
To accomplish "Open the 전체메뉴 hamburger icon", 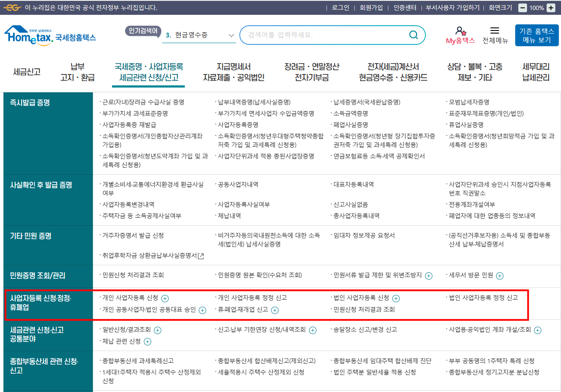I will [x=495, y=30].
